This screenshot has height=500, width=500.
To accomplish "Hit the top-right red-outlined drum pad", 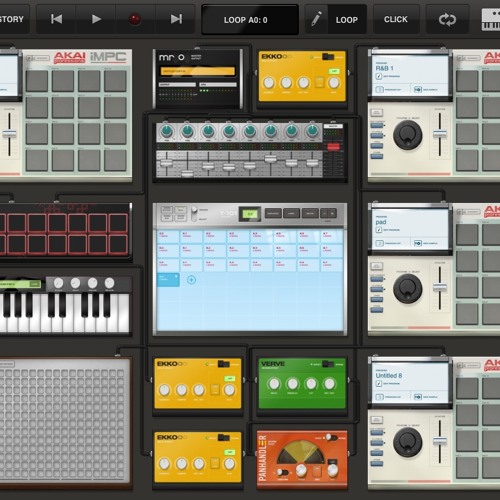I will (118, 223).
